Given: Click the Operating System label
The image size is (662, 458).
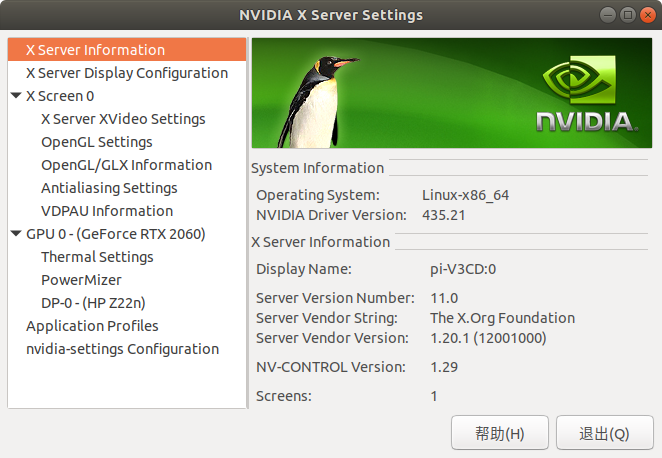Looking at the screenshot, I should click(318, 195).
